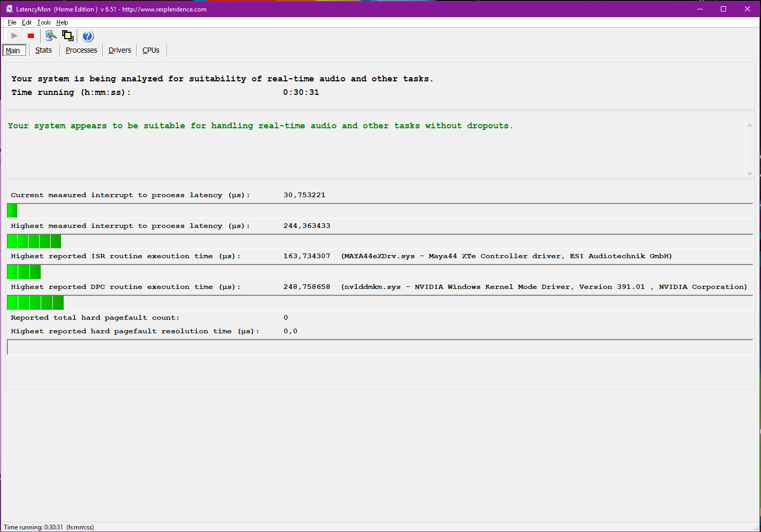Viewport: 761px width, 532px height.
Task: Click the 'Time running (h:mm:ss):' label
Action: pyautogui.click(x=71, y=92)
